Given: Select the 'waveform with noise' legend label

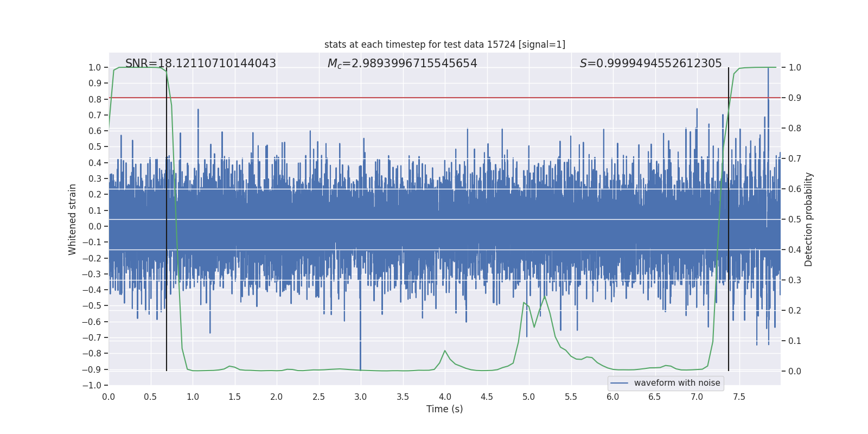Looking at the screenshot, I should tap(676, 383).
